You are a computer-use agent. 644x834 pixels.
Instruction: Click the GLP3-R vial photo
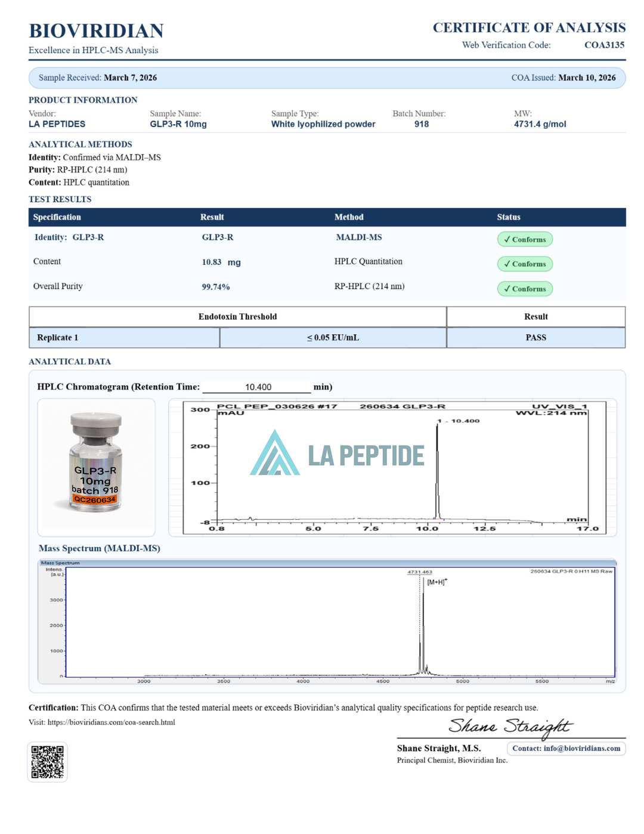pyautogui.click(x=96, y=462)
